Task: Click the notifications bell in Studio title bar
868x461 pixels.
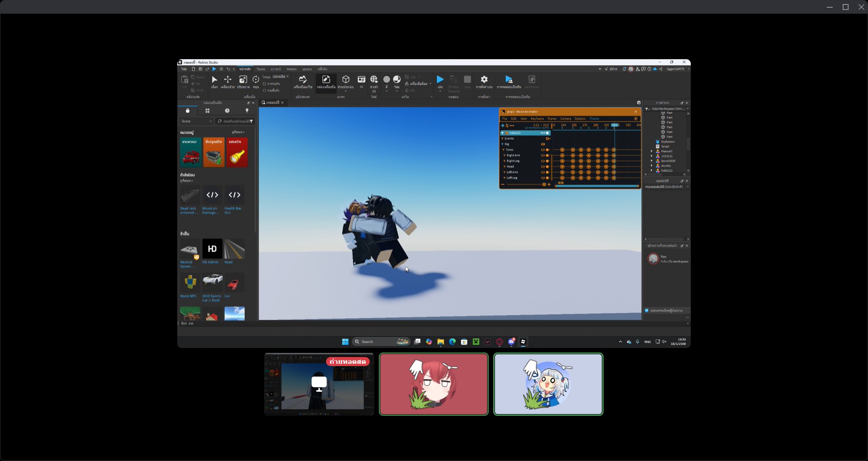Action: click(x=624, y=69)
